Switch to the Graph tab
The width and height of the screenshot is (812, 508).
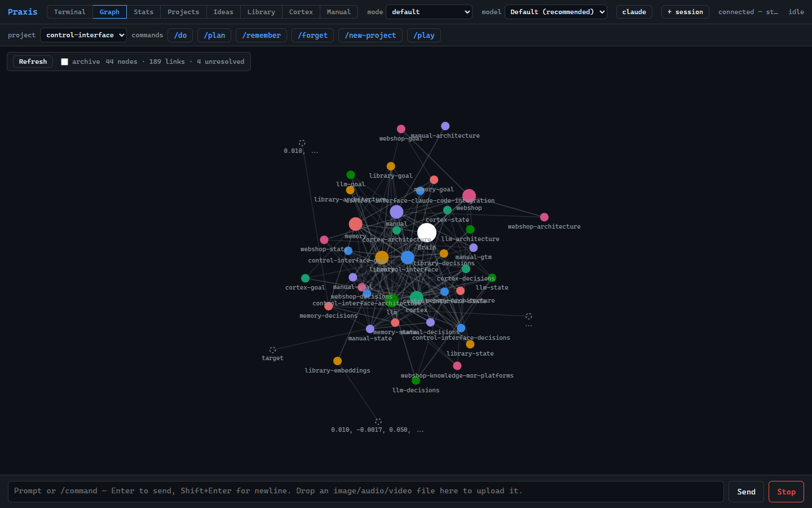tap(109, 12)
